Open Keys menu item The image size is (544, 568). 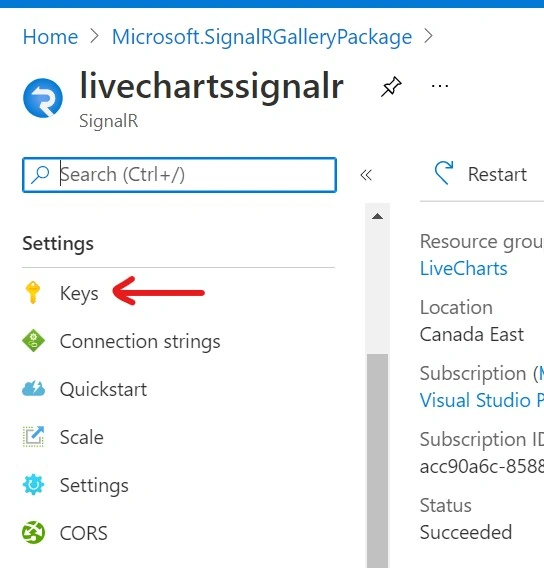tap(79, 293)
